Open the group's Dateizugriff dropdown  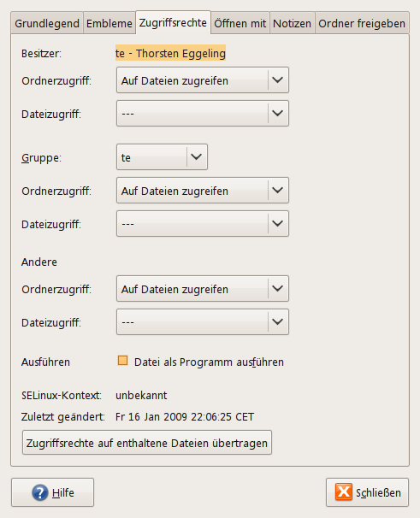pyautogui.click(x=203, y=224)
